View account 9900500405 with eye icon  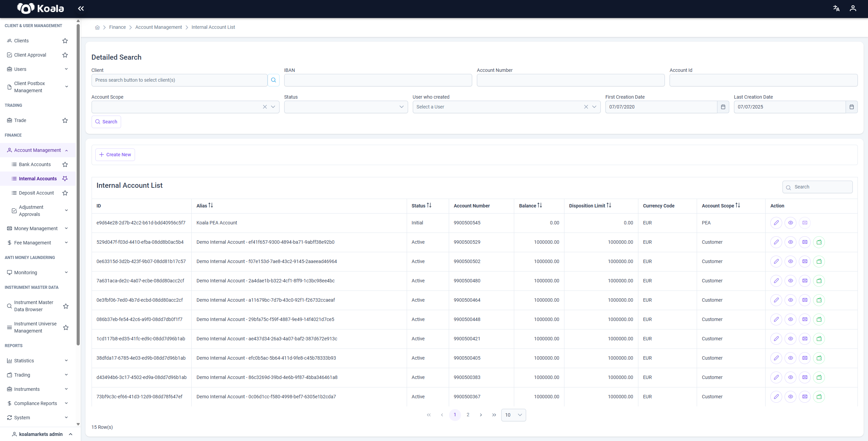[790, 358]
